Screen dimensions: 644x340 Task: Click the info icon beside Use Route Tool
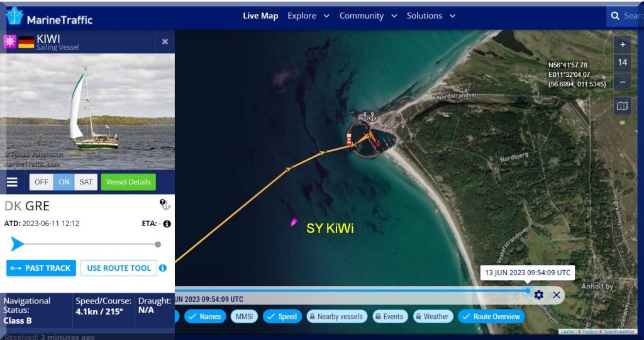(x=163, y=268)
